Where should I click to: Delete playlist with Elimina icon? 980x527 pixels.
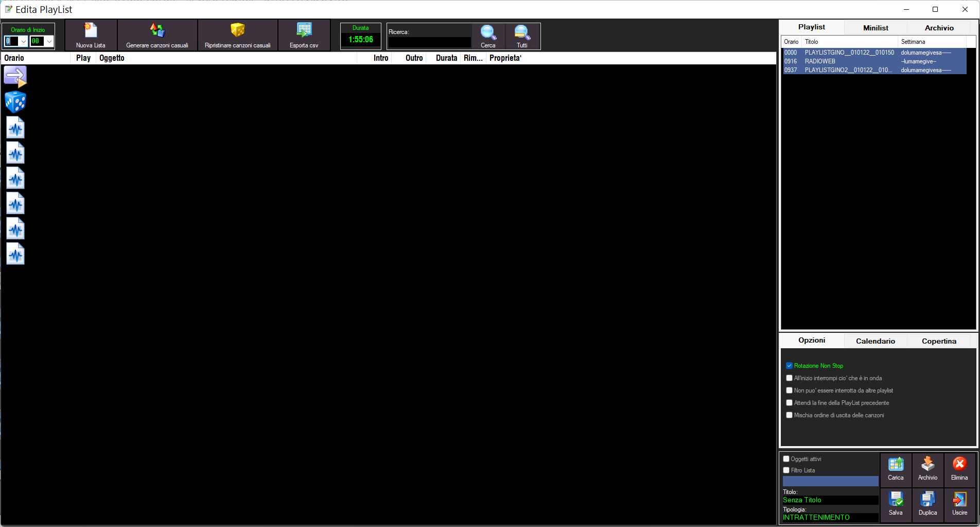coord(959,469)
